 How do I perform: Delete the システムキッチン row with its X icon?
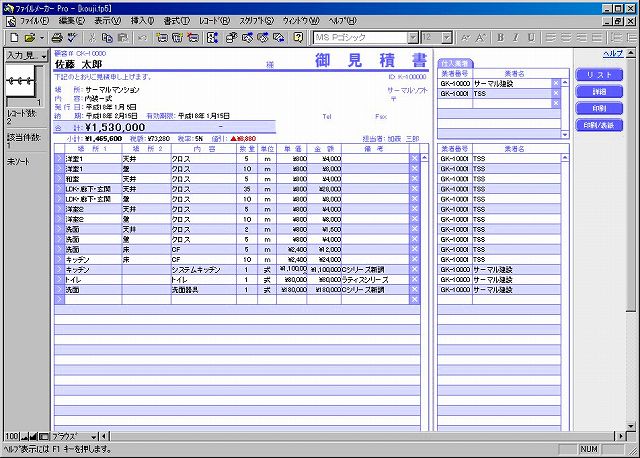415,269
